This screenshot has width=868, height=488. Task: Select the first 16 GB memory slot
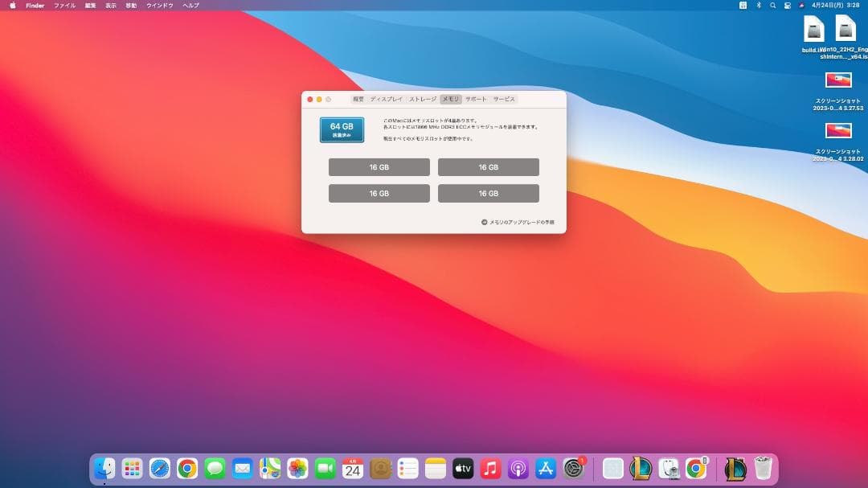click(379, 166)
